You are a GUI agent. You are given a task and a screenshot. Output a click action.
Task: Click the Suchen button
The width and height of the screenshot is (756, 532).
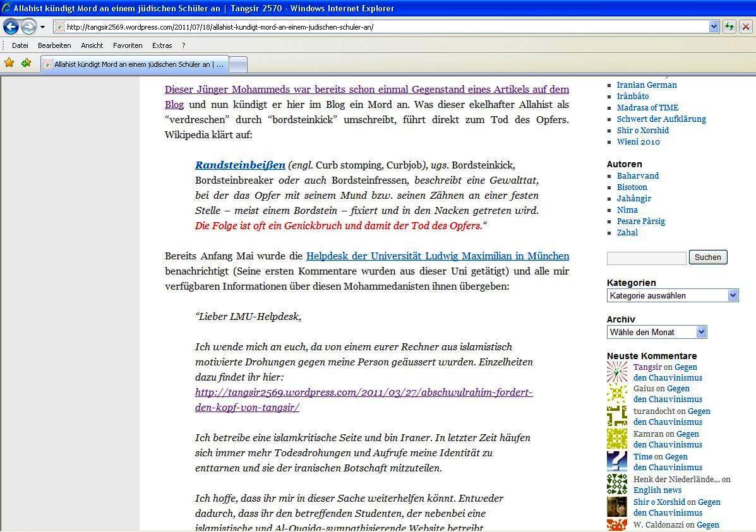click(707, 257)
